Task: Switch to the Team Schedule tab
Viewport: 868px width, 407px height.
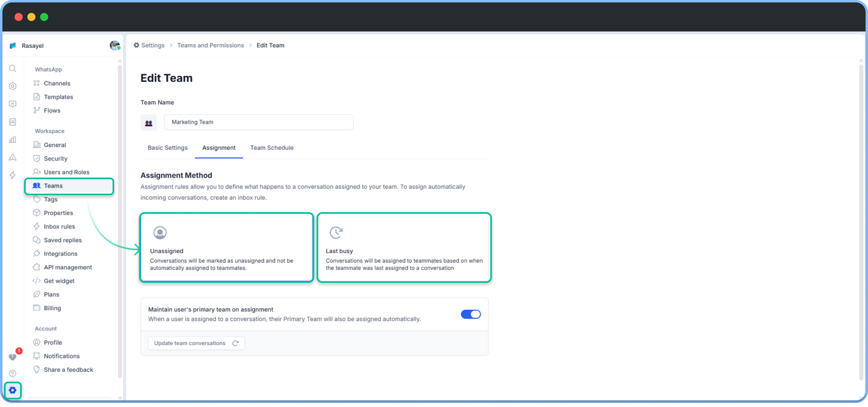Action: coord(272,148)
